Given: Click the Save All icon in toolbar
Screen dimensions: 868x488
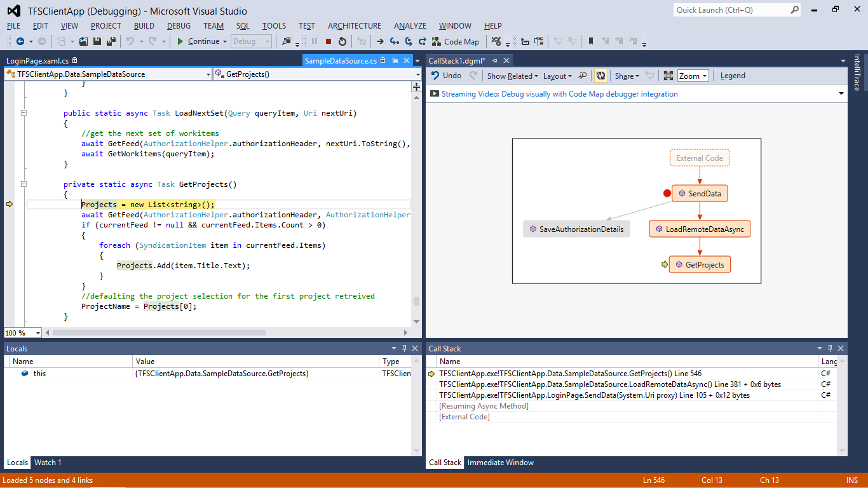Looking at the screenshot, I should pos(111,41).
